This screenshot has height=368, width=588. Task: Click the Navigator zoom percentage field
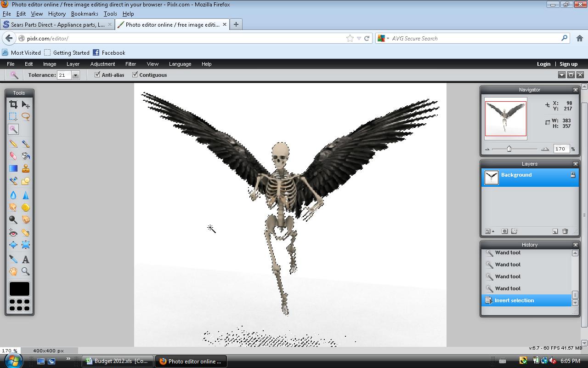561,149
